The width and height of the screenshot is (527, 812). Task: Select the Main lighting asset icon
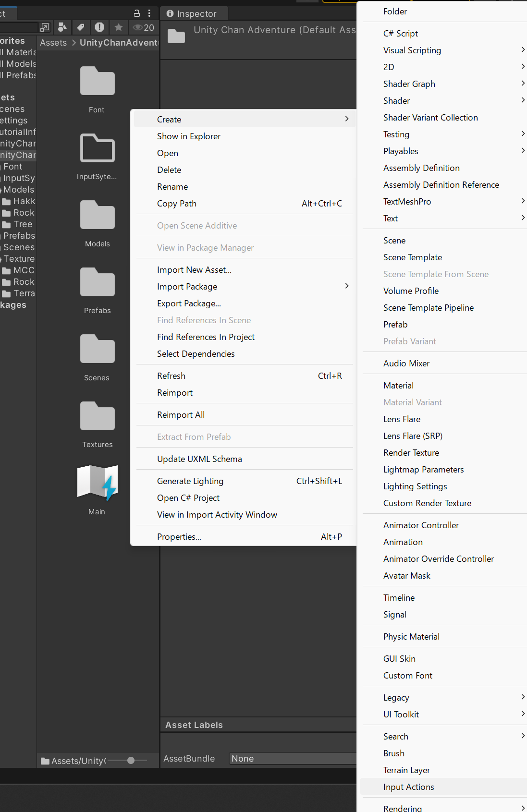pos(97,483)
